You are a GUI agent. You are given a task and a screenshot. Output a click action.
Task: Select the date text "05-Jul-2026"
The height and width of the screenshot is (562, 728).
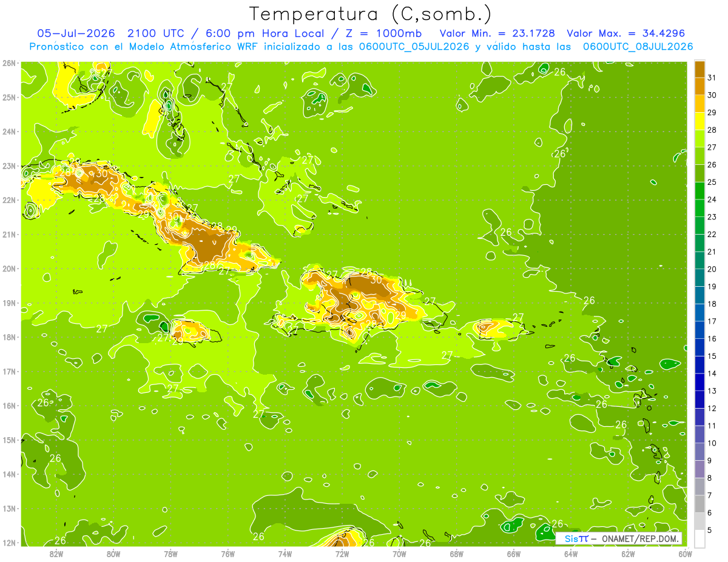(x=76, y=33)
